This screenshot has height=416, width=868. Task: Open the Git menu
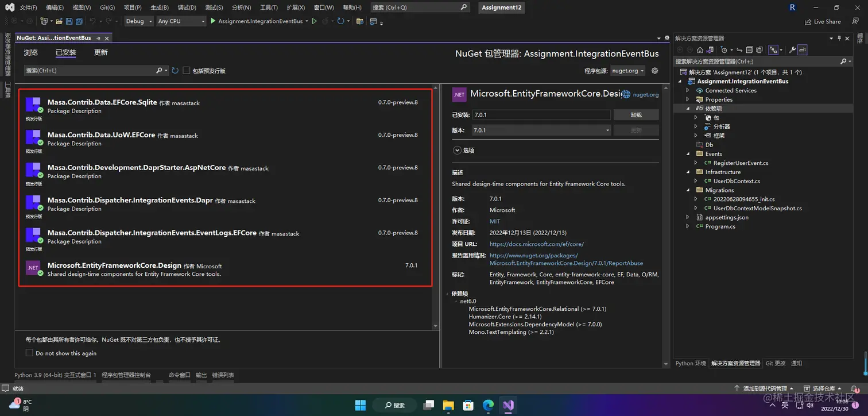(x=107, y=7)
